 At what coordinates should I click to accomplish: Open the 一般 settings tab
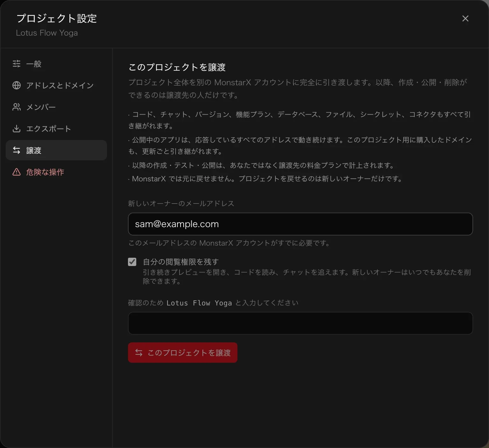(56, 64)
